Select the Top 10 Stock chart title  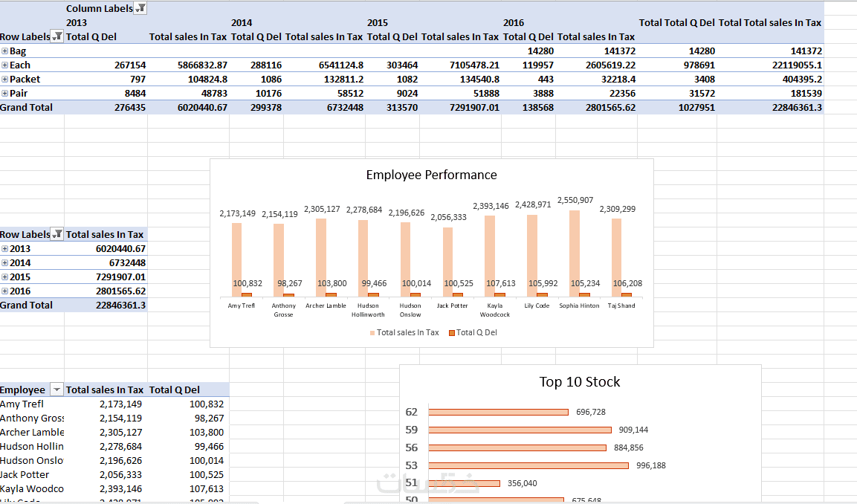pos(579,381)
